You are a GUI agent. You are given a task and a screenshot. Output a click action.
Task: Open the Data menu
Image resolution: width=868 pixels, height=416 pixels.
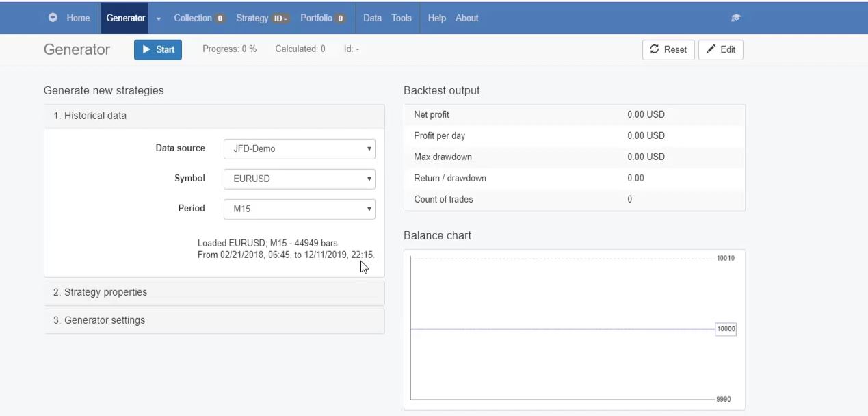tap(372, 18)
